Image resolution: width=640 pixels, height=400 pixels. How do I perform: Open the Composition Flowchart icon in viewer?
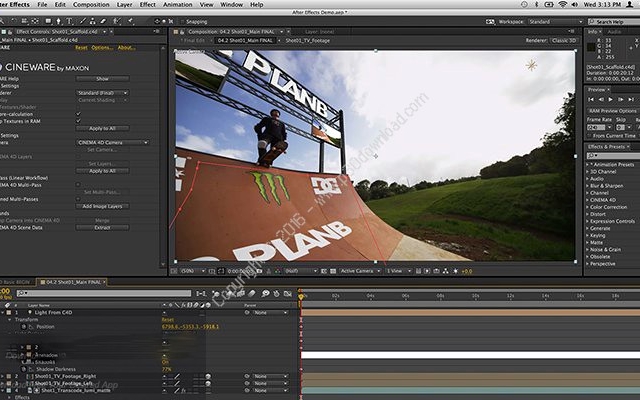coord(446,271)
